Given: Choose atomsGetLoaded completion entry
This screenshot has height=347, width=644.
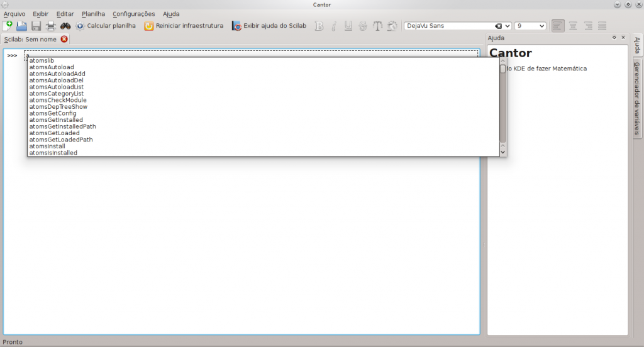Looking at the screenshot, I should 264,133.
